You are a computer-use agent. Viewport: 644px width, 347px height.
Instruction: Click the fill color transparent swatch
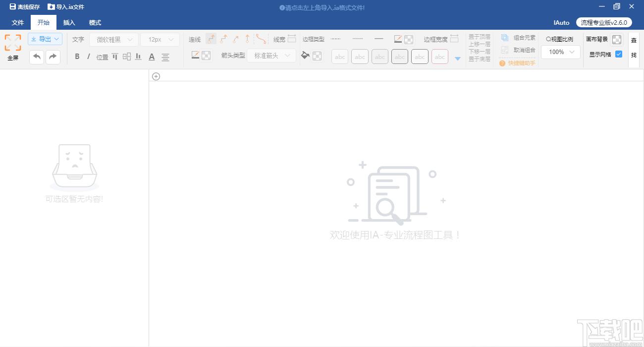317,56
